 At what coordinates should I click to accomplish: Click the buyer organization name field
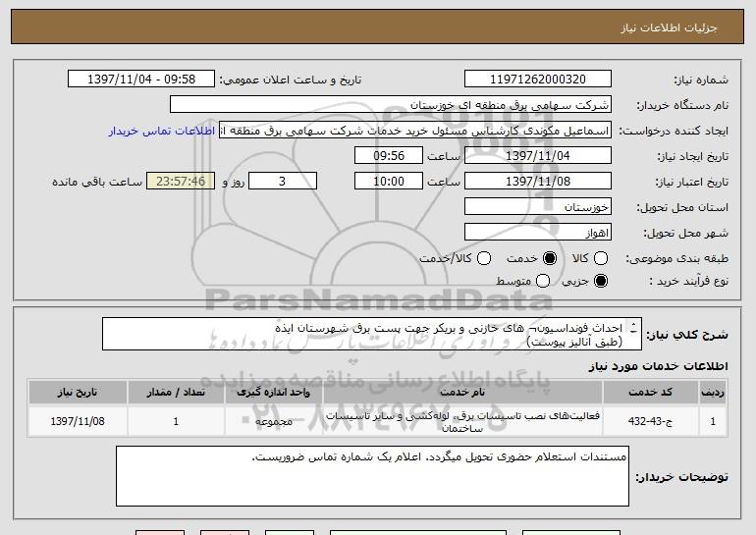[x=390, y=105]
